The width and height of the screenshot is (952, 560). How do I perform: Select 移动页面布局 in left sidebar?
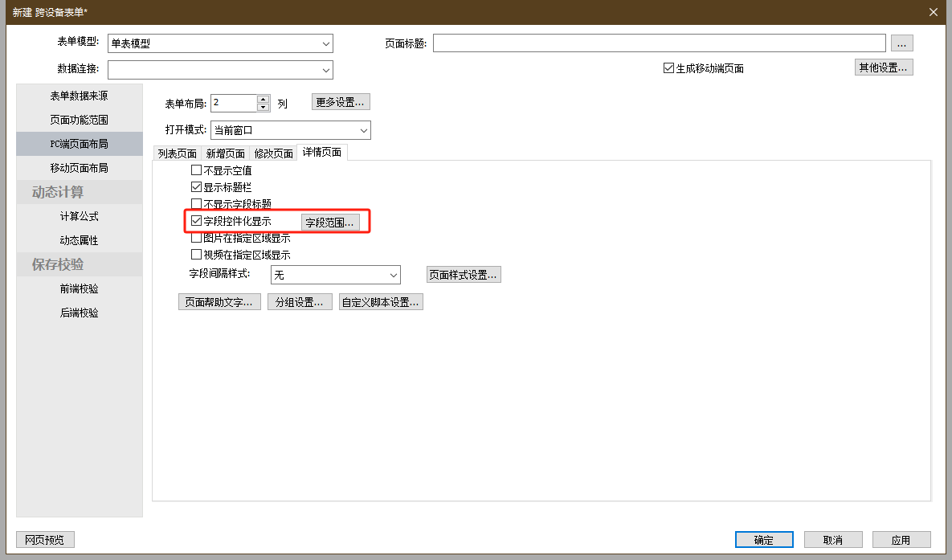(79, 168)
